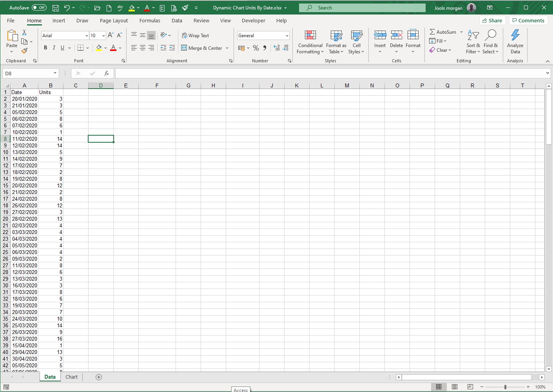
Task: Toggle Bold formatting
Action: click(45, 48)
